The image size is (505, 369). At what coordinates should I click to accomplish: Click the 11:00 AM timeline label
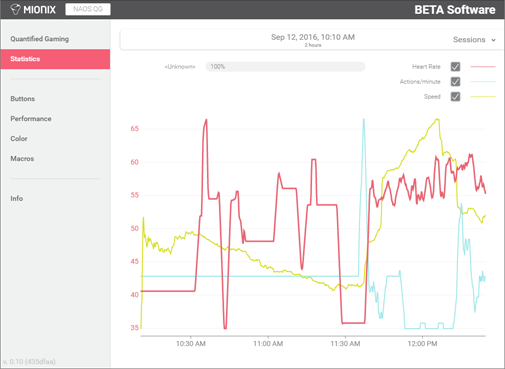pyautogui.click(x=268, y=344)
